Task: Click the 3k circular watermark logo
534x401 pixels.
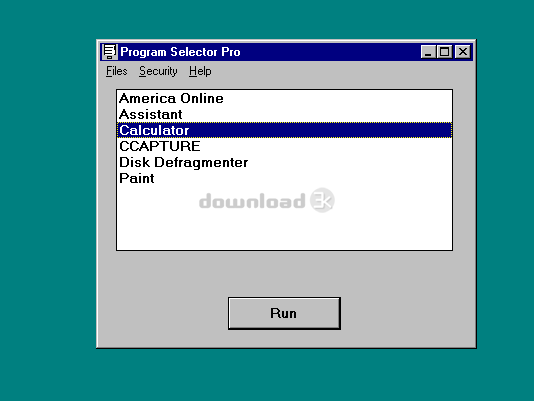Action: tap(322, 200)
